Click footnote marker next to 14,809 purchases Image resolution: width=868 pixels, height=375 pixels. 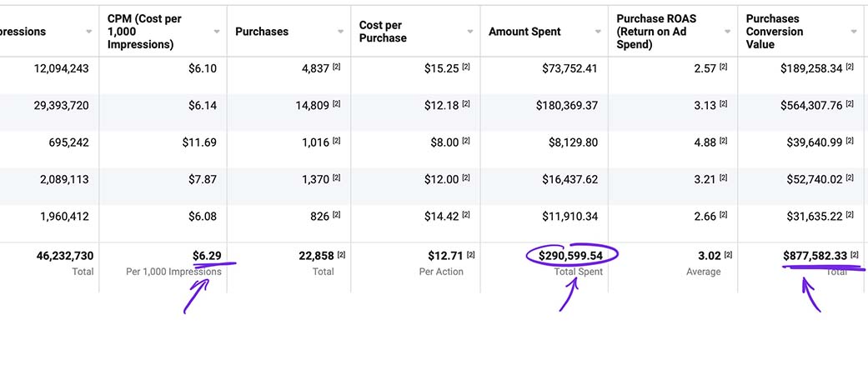336,105
